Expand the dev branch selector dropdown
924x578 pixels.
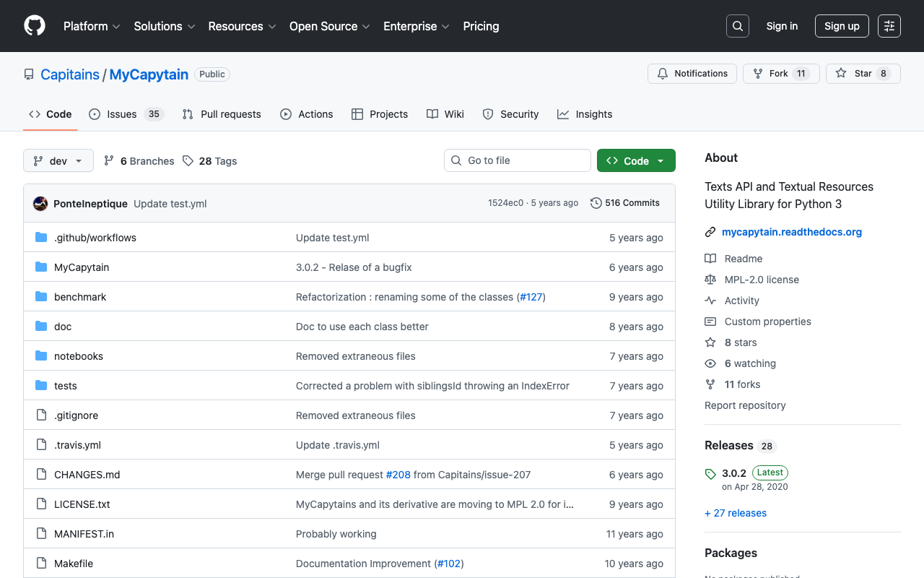pyautogui.click(x=58, y=161)
